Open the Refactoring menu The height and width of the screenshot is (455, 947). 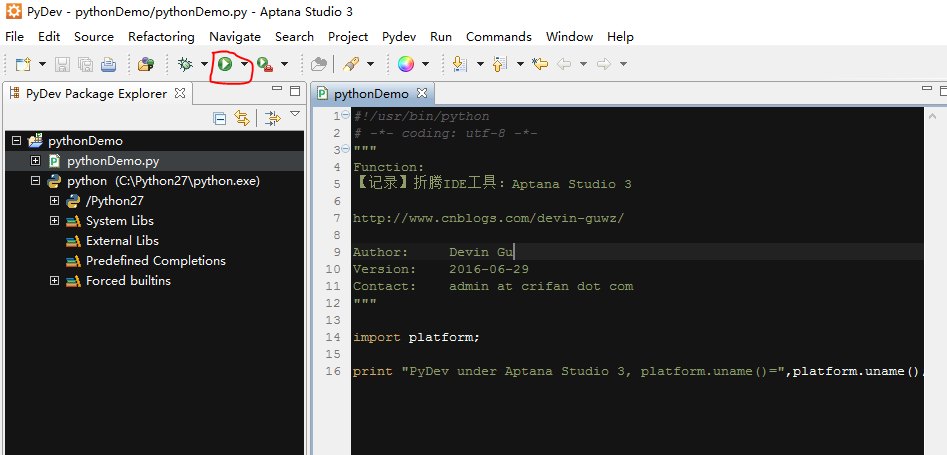[161, 37]
